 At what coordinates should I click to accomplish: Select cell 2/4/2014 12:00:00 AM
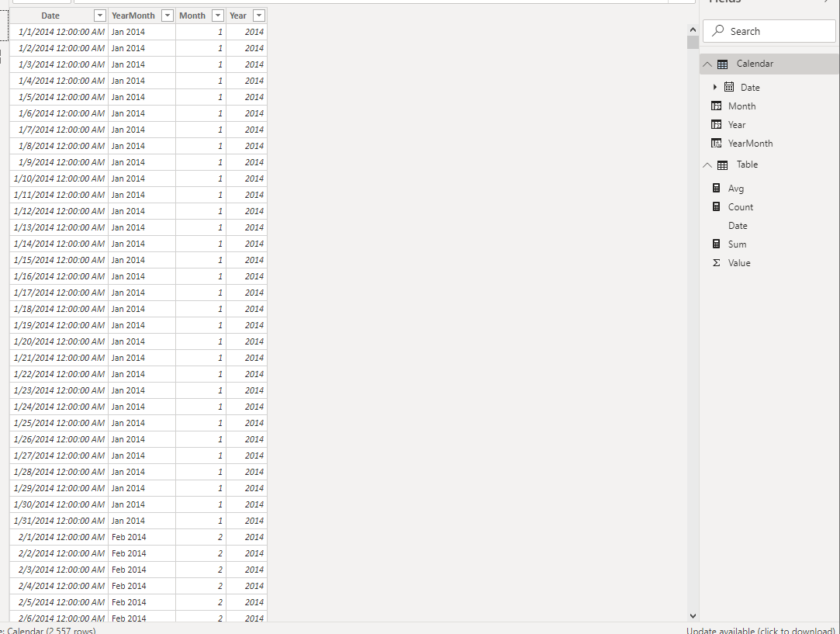(x=59, y=586)
